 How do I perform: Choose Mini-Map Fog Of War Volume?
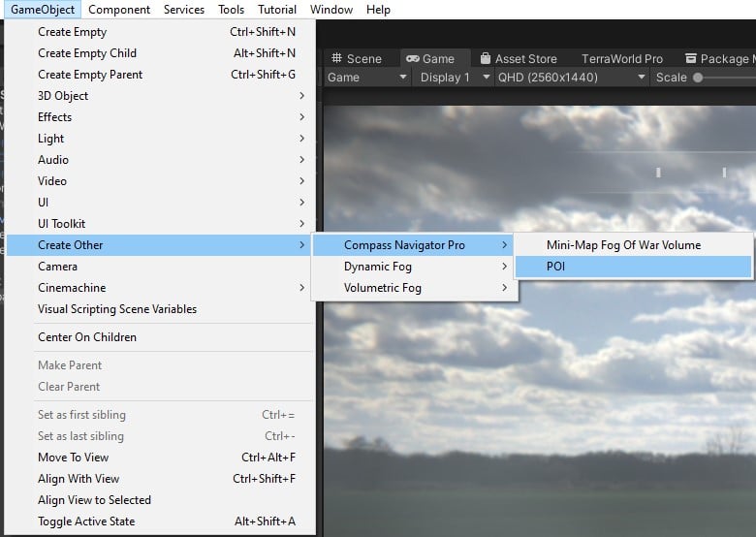click(623, 245)
